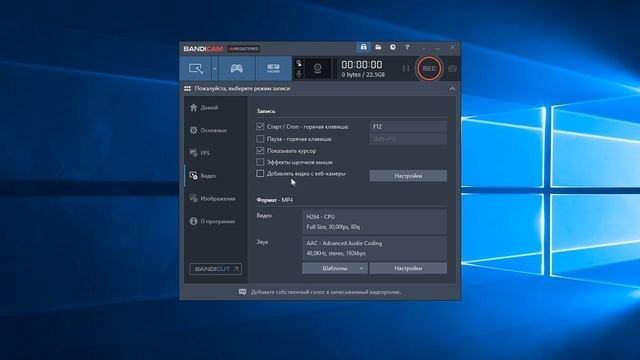
Task: Click the 00:00:00 recording timer
Action: pyautogui.click(x=362, y=64)
